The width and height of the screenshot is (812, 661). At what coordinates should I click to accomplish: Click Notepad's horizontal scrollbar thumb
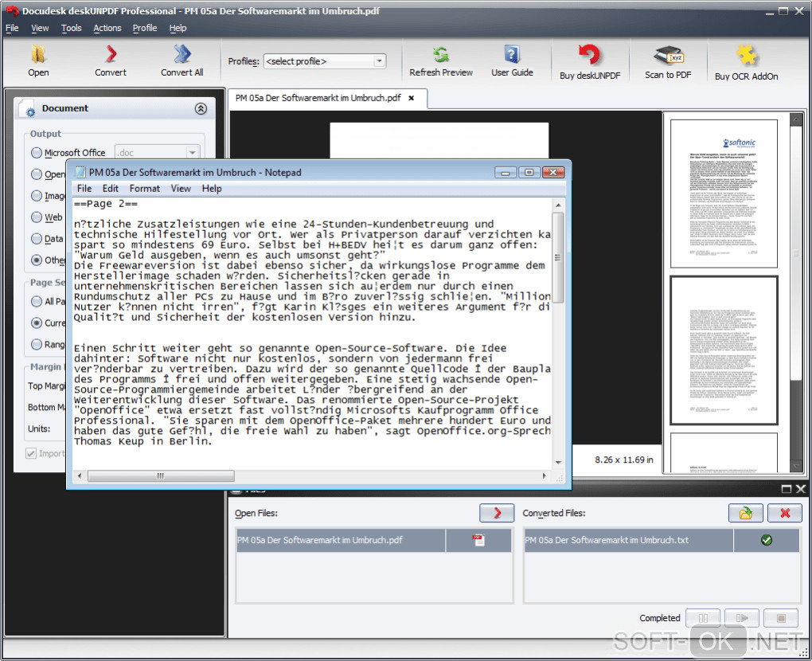pyautogui.click(x=161, y=475)
